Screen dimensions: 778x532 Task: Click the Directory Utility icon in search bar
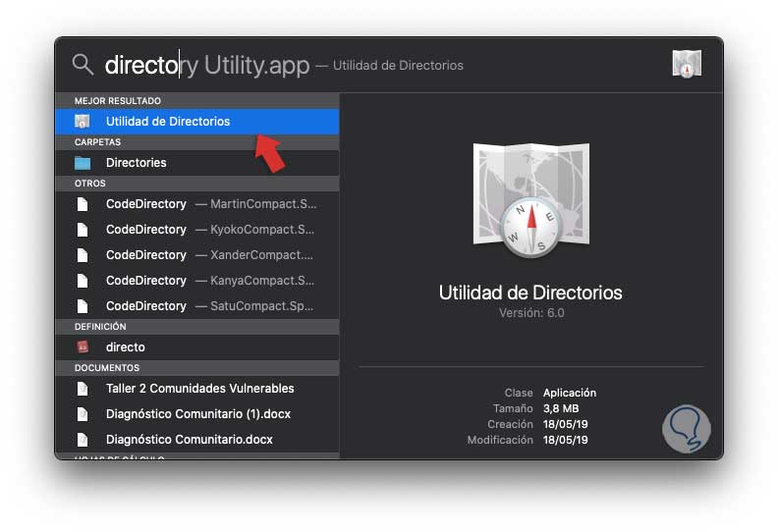pos(687,64)
